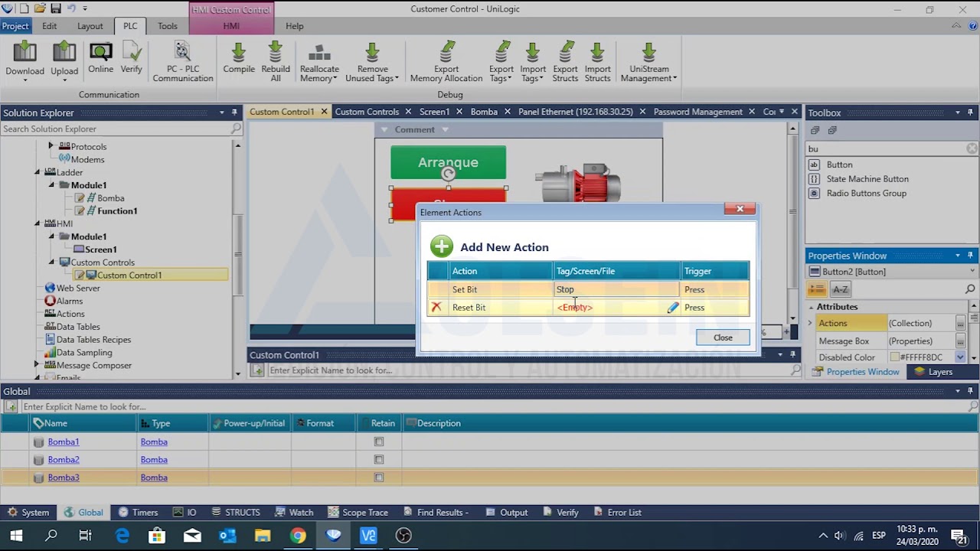Collapse the Comment section chevron
The image size is (980, 551).
[x=384, y=129]
